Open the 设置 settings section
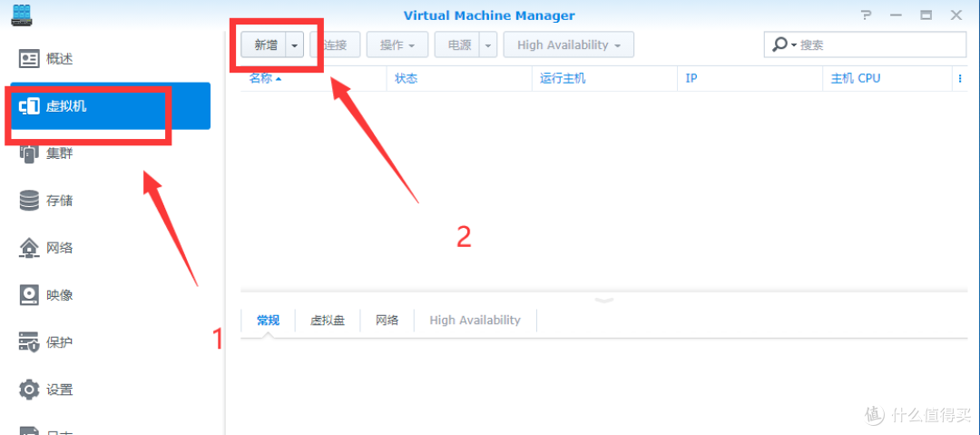 click(x=110, y=390)
